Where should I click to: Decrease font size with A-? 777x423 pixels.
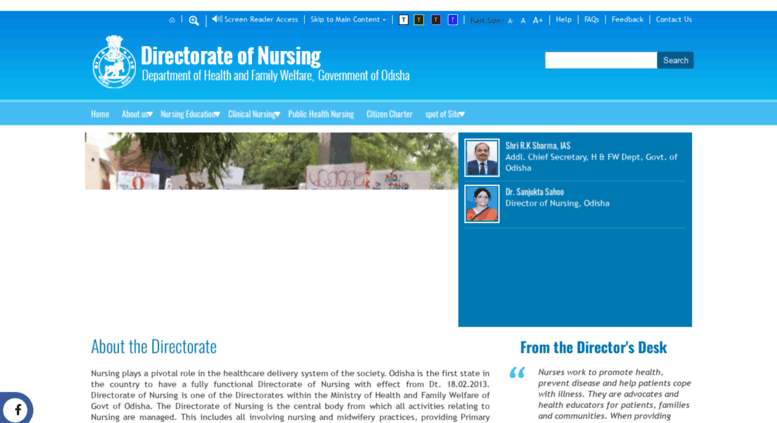click(x=511, y=21)
